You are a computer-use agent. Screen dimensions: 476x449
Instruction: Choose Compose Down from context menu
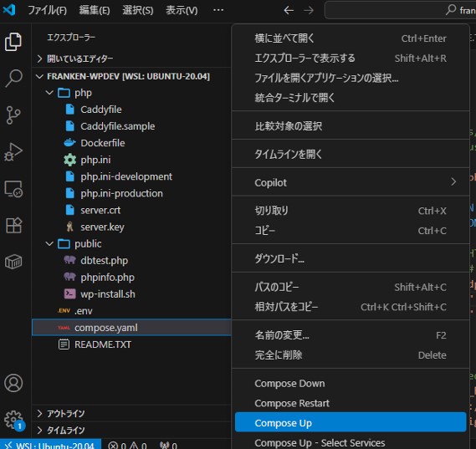click(351, 383)
